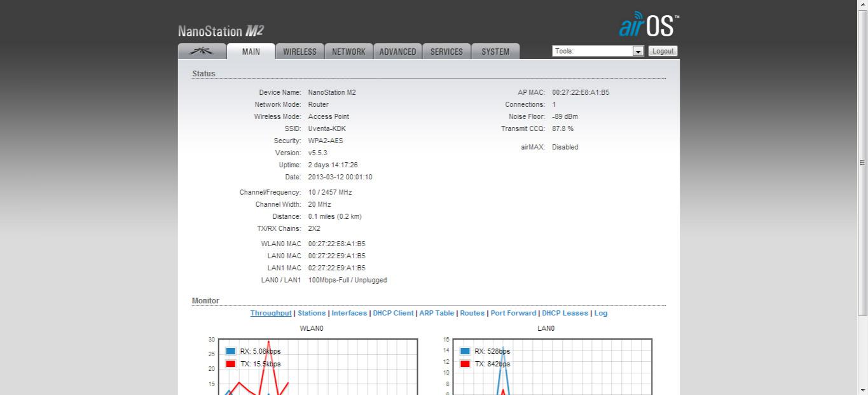
Task: Click WLAN0 red TX legend swatch
Action: [x=231, y=364]
